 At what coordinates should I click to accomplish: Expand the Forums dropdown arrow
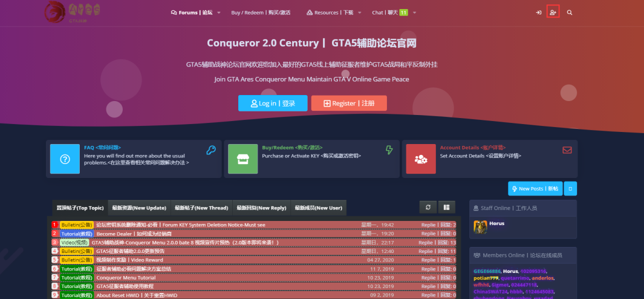(218, 13)
